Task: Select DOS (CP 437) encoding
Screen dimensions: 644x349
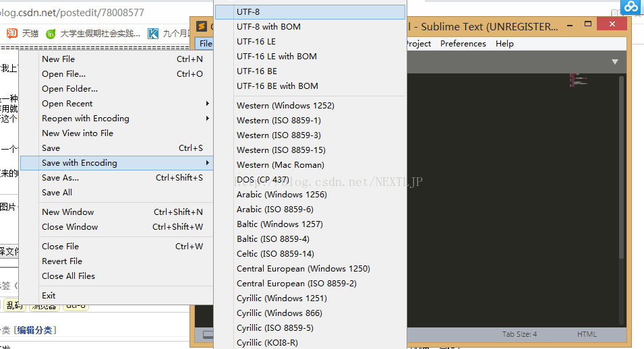Action: [310, 180]
